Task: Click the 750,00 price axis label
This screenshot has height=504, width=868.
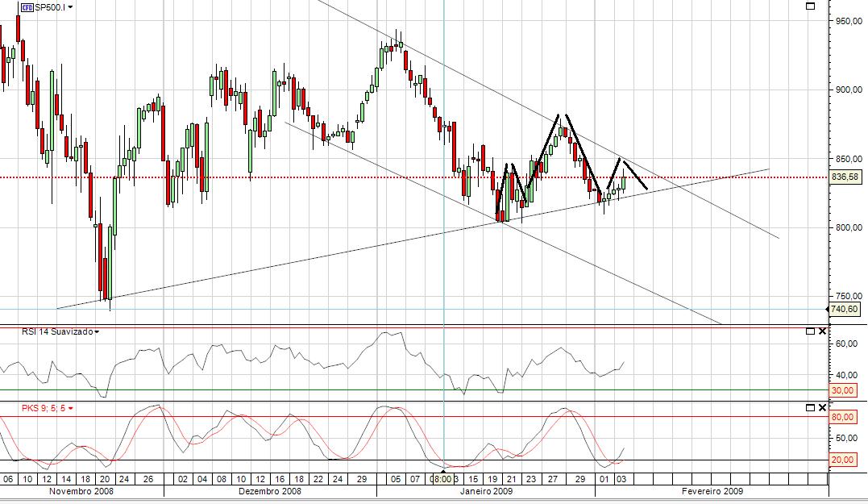Action: 848,296
